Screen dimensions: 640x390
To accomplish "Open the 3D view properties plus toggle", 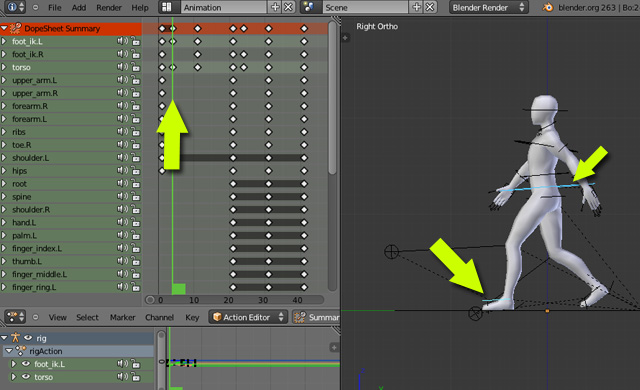I will coord(345,38).
